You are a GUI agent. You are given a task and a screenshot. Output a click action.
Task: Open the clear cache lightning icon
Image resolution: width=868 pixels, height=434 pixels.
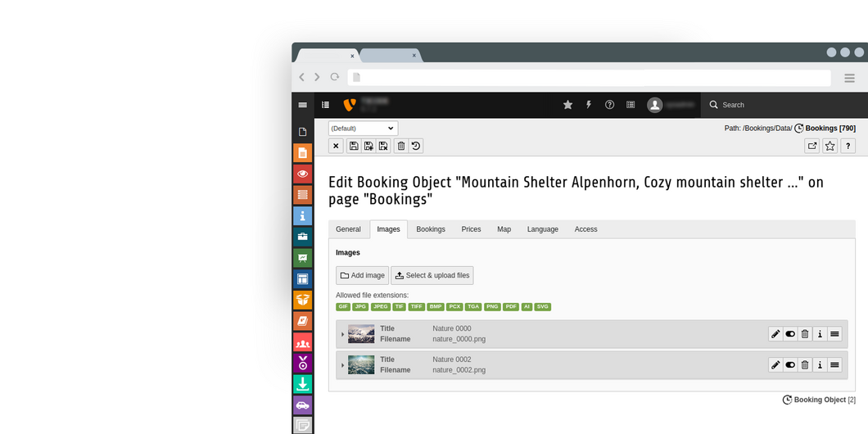pos(588,105)
